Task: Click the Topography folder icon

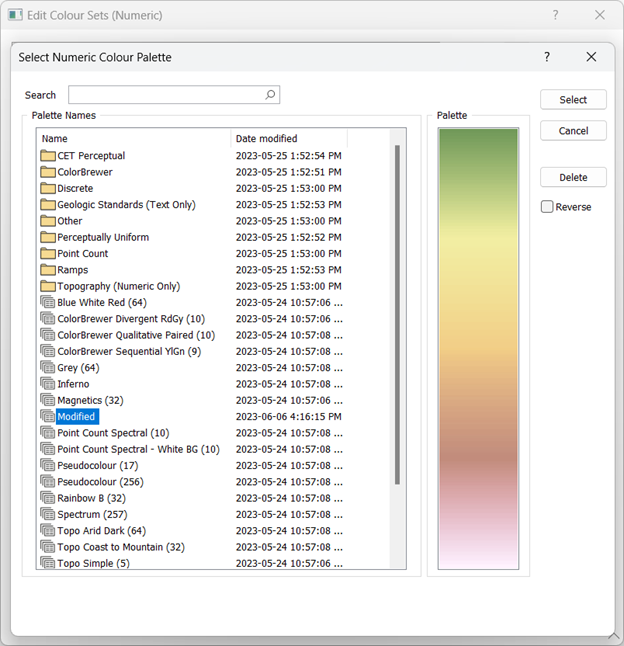Action: [x=47, y=286]
